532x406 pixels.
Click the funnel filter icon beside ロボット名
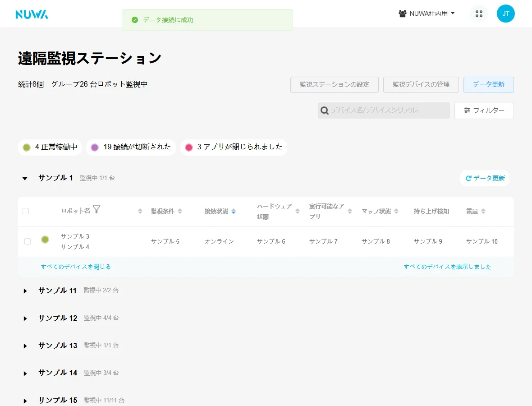(96, 209)
